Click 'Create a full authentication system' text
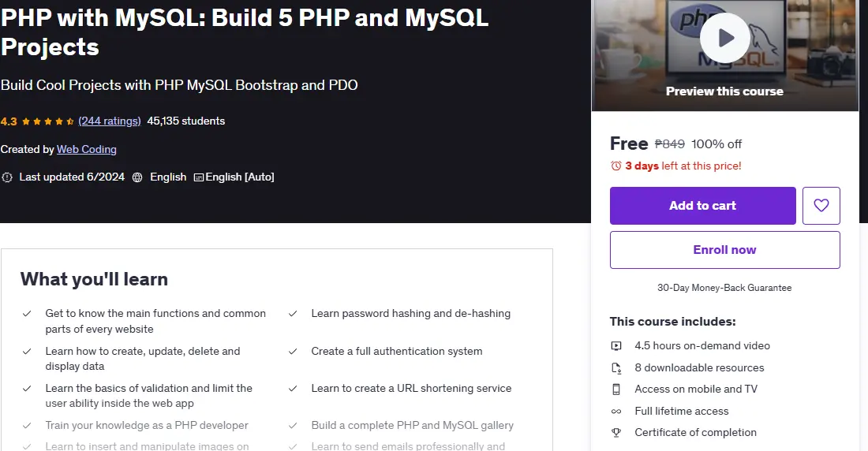Image resolution: width=868 pixels, height=451 pixels. [396, 352]
